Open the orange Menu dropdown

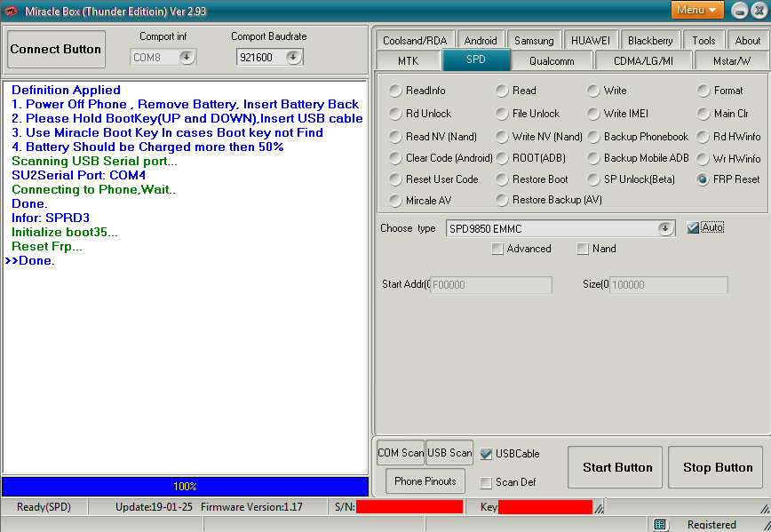coord(696,10)
